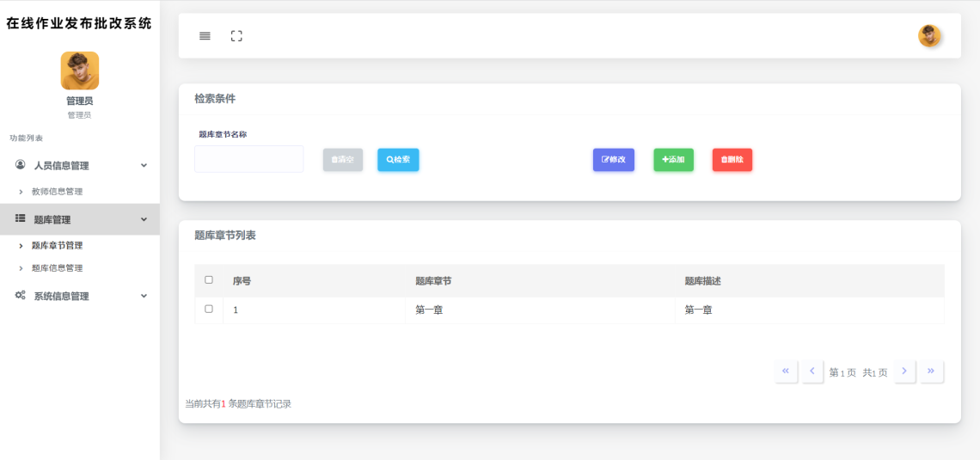Toggle the hamburger menu icon
Image resolution: width=980 pixels, height=460 pixels.
coord(205,35)
